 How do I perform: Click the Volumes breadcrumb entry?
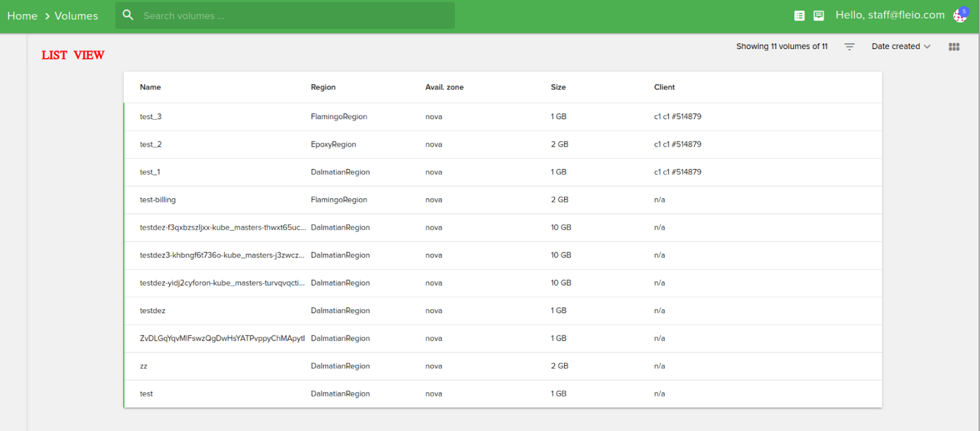[x=76, y=16]
